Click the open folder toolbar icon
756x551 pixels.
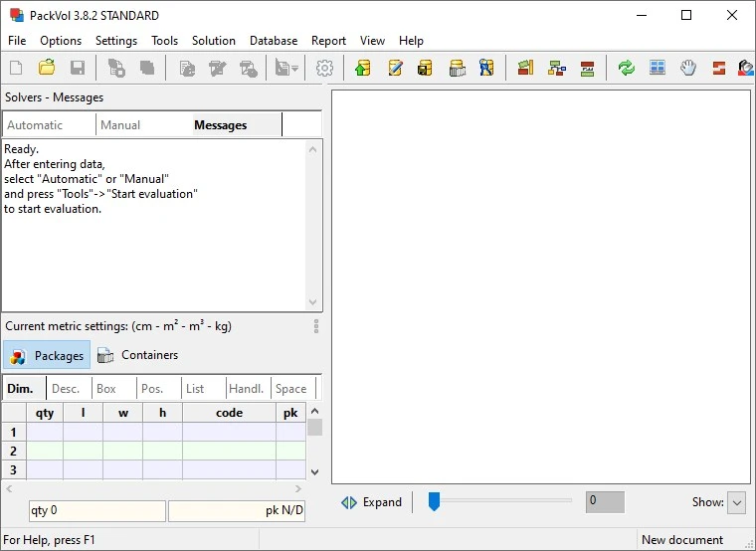(x=47, y=69)
